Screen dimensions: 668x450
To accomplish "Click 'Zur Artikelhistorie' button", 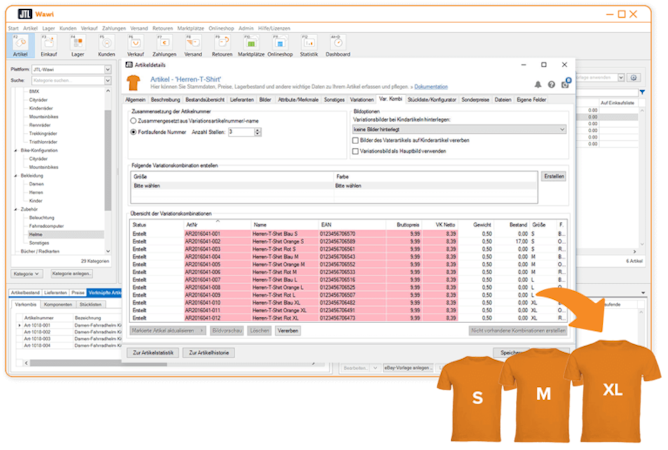I will 209,353.
